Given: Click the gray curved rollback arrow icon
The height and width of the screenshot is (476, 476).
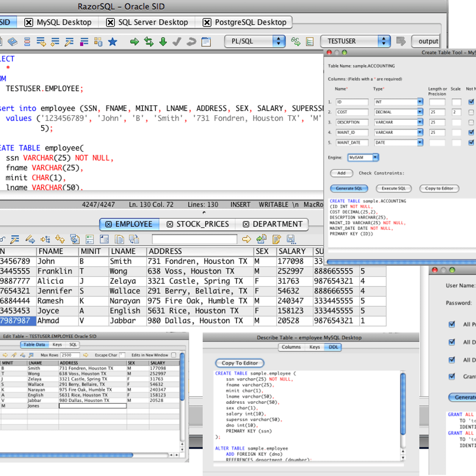Looking at the screenshot, I should coord(191,41).
